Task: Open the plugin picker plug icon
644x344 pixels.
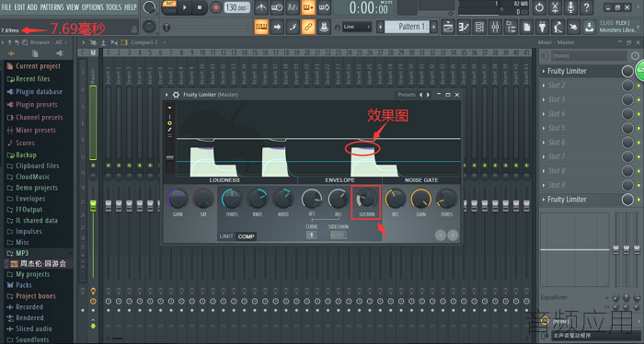Action: (542, 27)
